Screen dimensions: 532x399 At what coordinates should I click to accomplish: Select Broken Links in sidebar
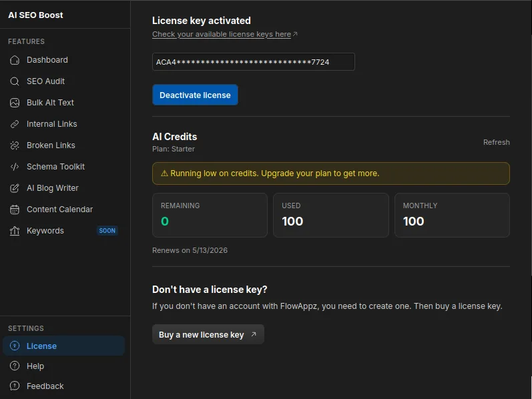65,145
